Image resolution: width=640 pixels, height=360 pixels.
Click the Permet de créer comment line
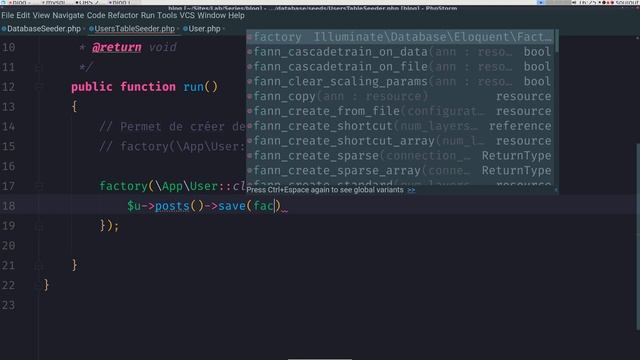pos(172,127)
